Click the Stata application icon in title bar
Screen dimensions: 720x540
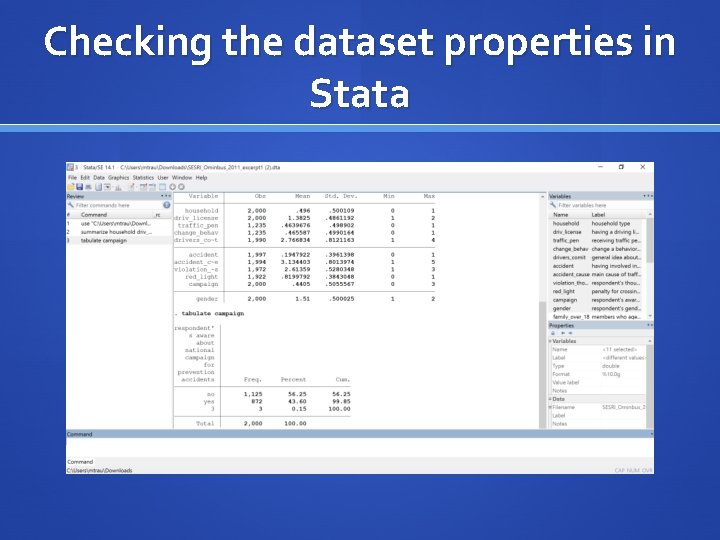[x=70, y=167]
